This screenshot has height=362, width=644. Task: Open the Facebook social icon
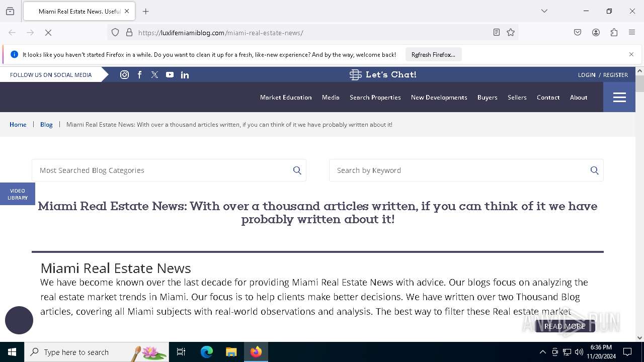(x=139, y=74)
